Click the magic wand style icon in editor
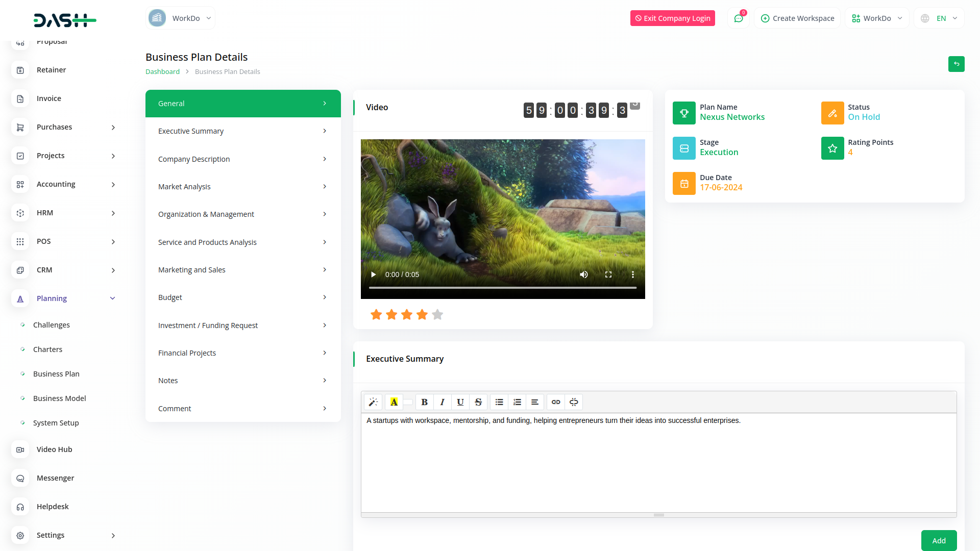The image size is (980, 551). pyautogui.click(x=373, y=402)
